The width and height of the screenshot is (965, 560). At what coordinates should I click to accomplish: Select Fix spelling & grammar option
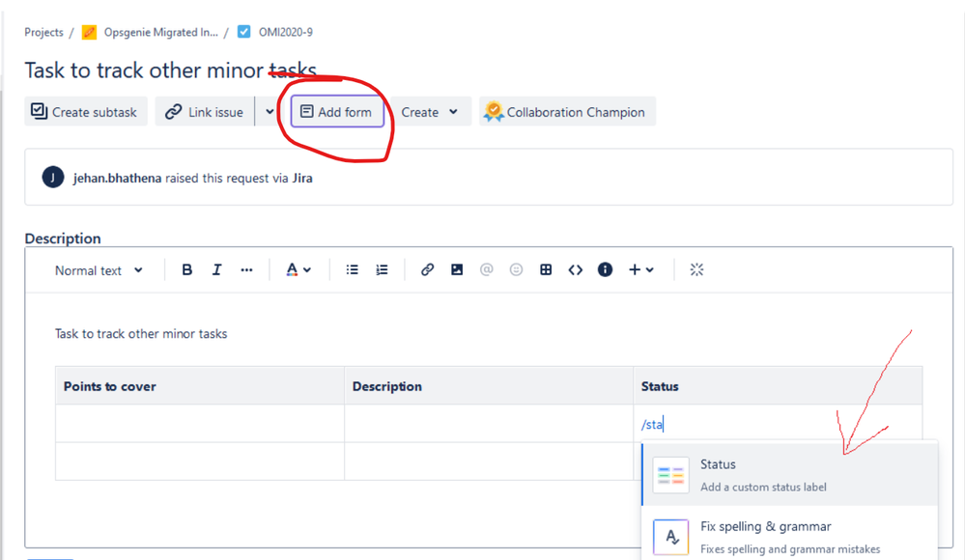pyautogui.click(x=790, y=535)
